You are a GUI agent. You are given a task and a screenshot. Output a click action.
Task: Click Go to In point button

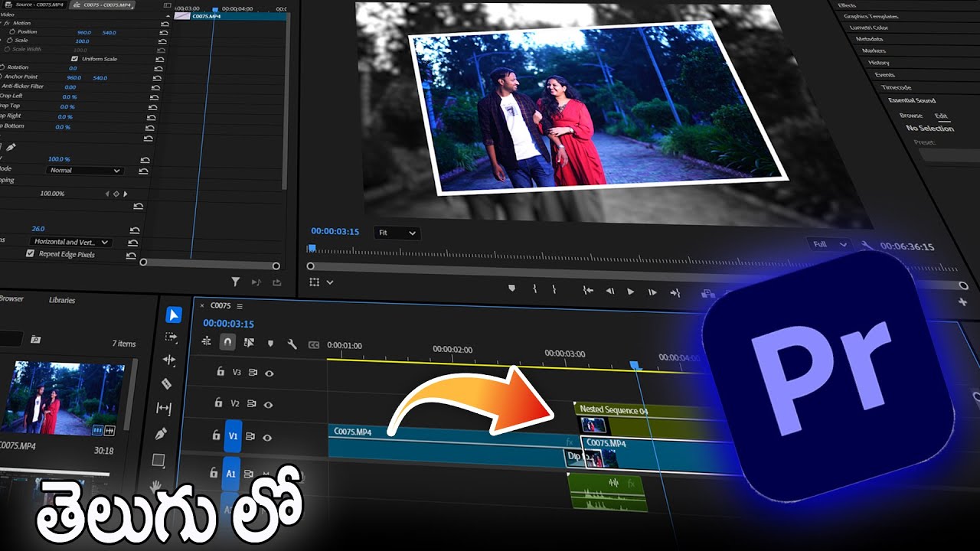pyautogui.click(x=588, y=291)
